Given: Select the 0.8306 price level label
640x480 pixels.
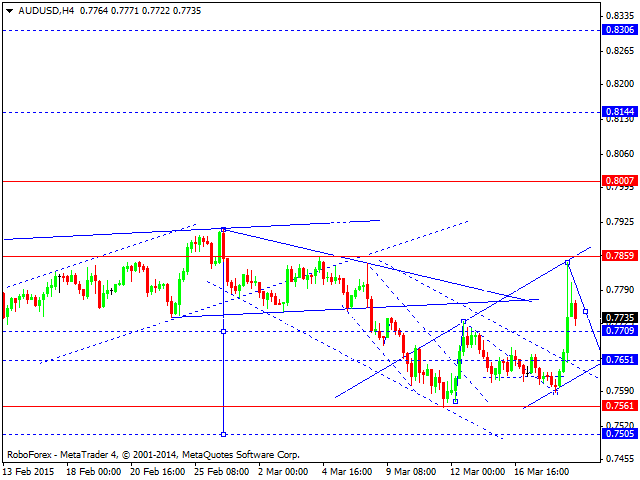Looking at the screenshot, I should [617, 30].
